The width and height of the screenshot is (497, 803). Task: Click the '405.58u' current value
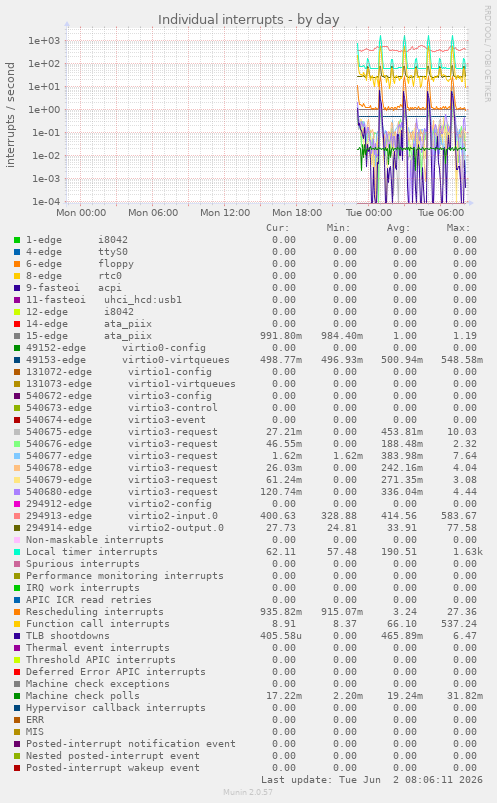(281, 636)
